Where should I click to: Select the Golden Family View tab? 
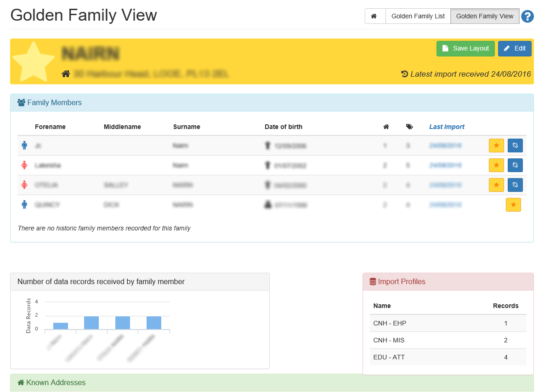pyautogui.click(x=485, y=16)
